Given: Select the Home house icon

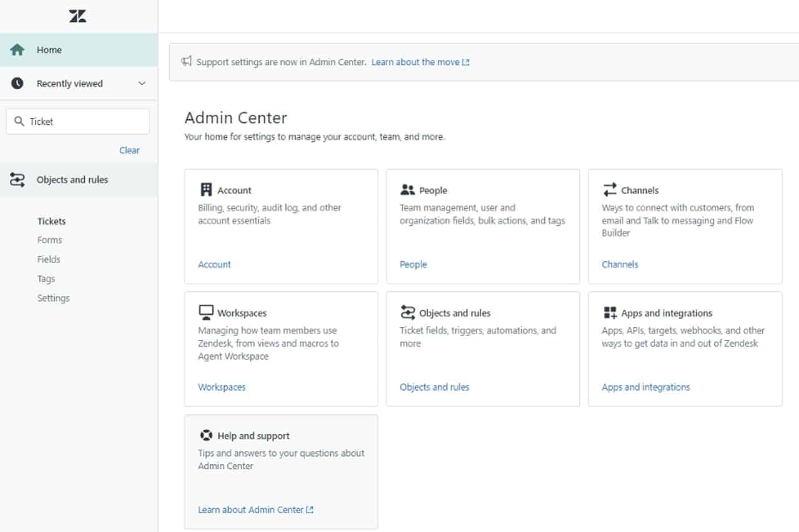Looking at the screenshot, I should [17, 49].
